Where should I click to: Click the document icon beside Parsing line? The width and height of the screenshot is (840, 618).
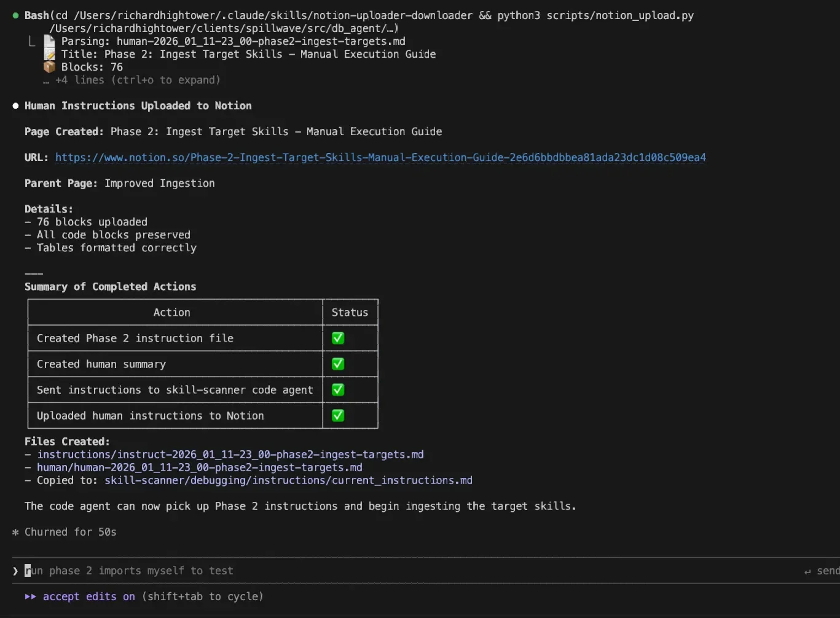[x=49, y=41]
